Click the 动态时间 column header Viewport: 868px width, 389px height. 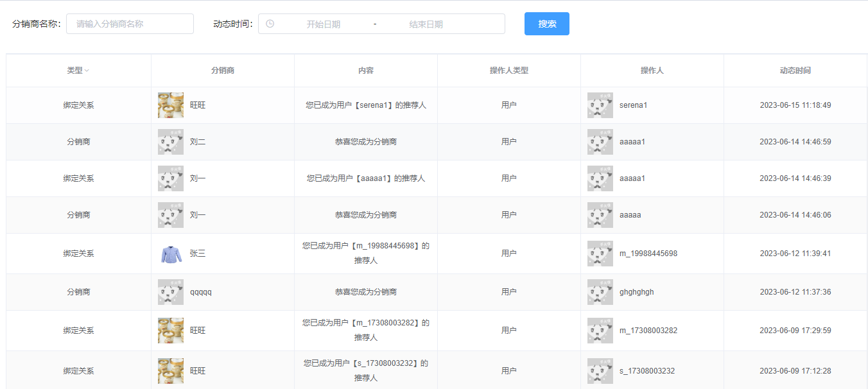tap(795, 71)
